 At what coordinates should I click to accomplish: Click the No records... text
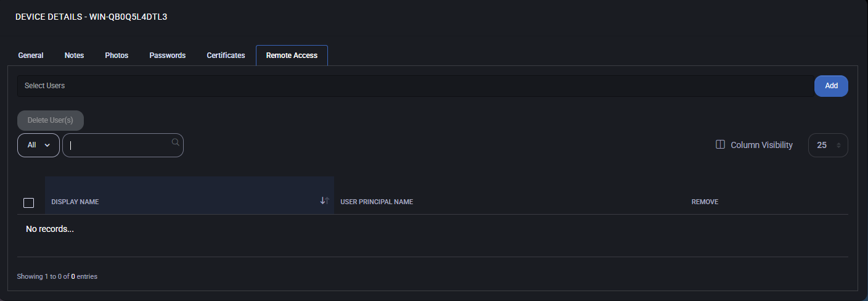click(x=50, y=229)
